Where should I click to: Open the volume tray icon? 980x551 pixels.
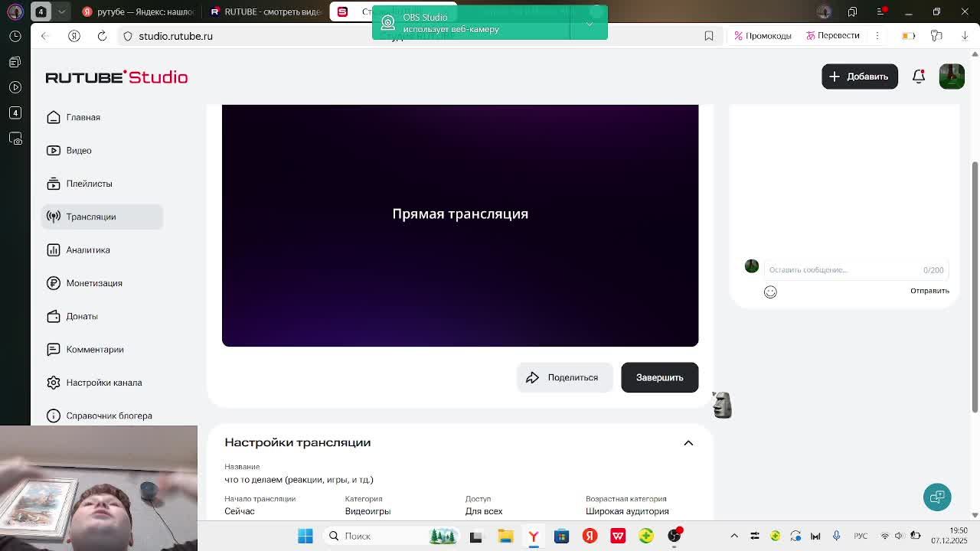[x=900, y=536]
